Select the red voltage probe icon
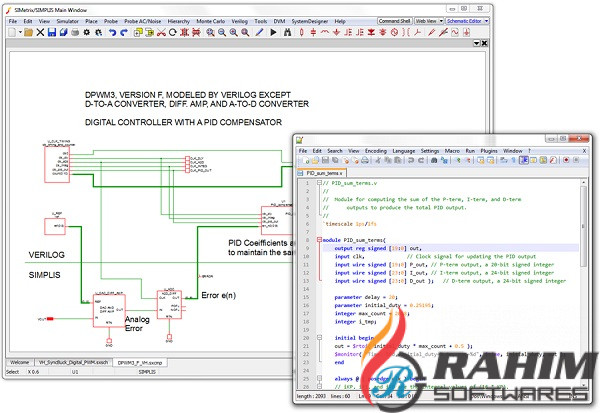This screenshot has height=413, width=600. pyautogui.click(x=432, y=33)
